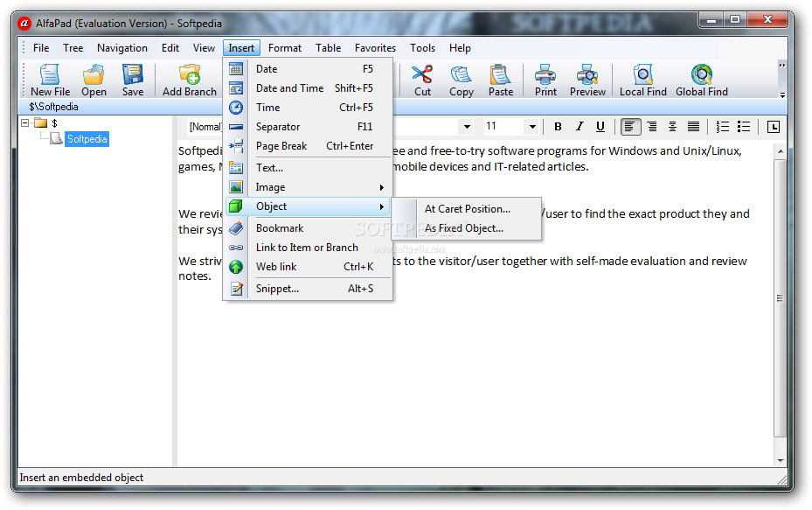Screen dimensions: 812x510
Task: Print the document with the Print icon
Action: 545,80
